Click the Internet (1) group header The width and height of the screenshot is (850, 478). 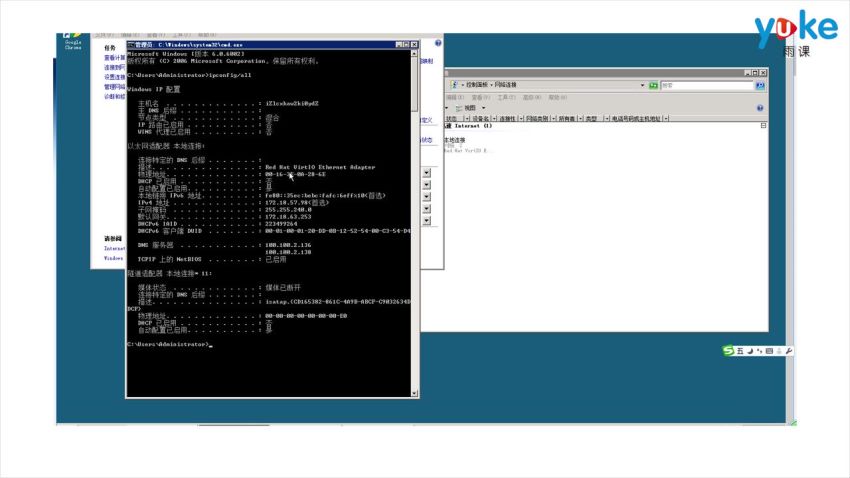point(470,126)
